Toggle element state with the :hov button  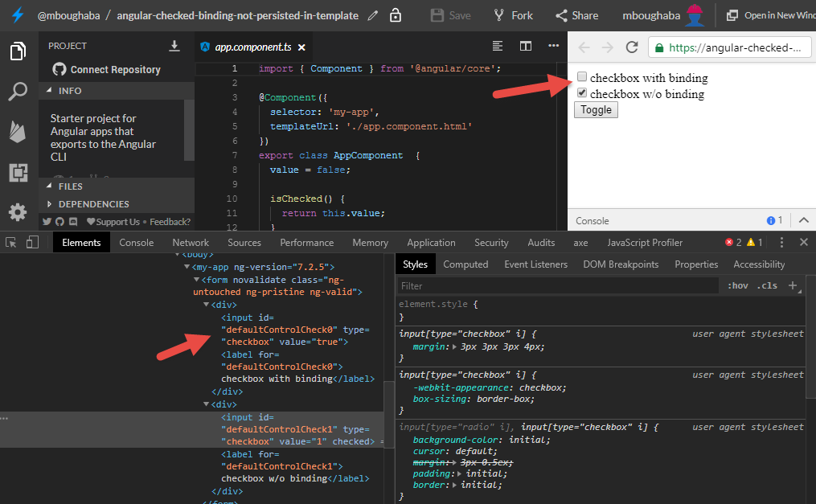click(737, 285)
